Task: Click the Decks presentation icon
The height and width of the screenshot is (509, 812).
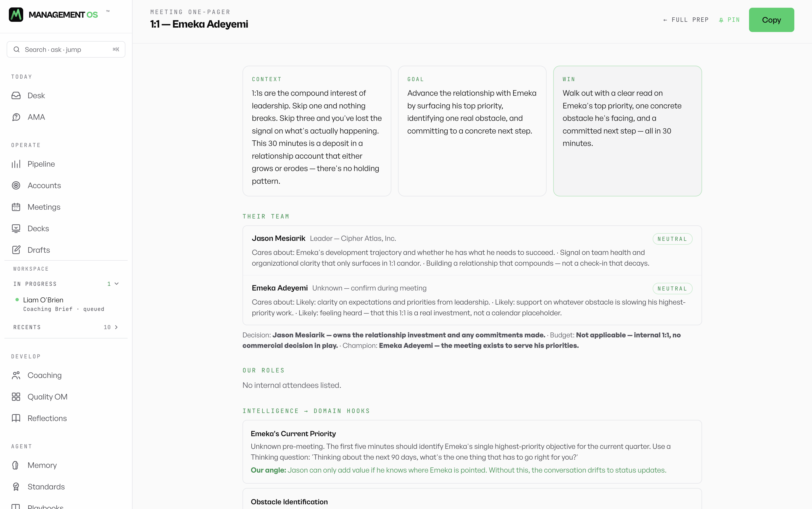Action: tap(16, 229)
